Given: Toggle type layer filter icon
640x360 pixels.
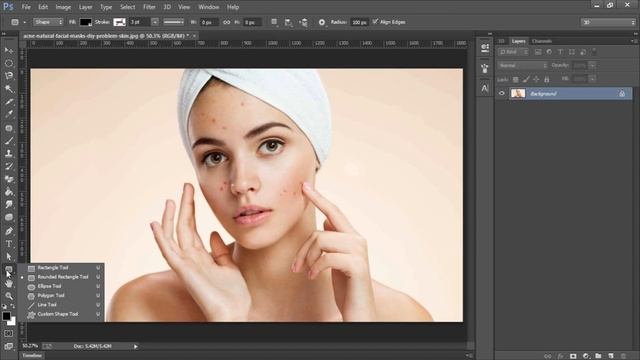Looking at the screenshot, I should click(x=560, y=52).
